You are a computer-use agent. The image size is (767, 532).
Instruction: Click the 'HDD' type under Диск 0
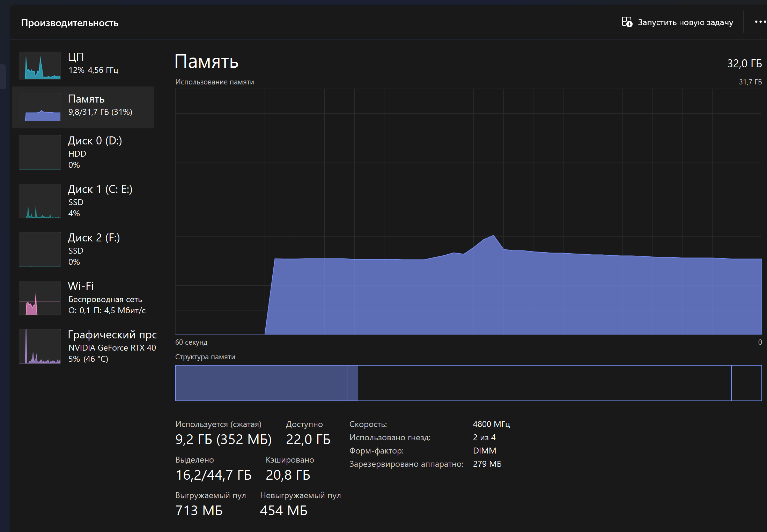(x=77, y=154)
